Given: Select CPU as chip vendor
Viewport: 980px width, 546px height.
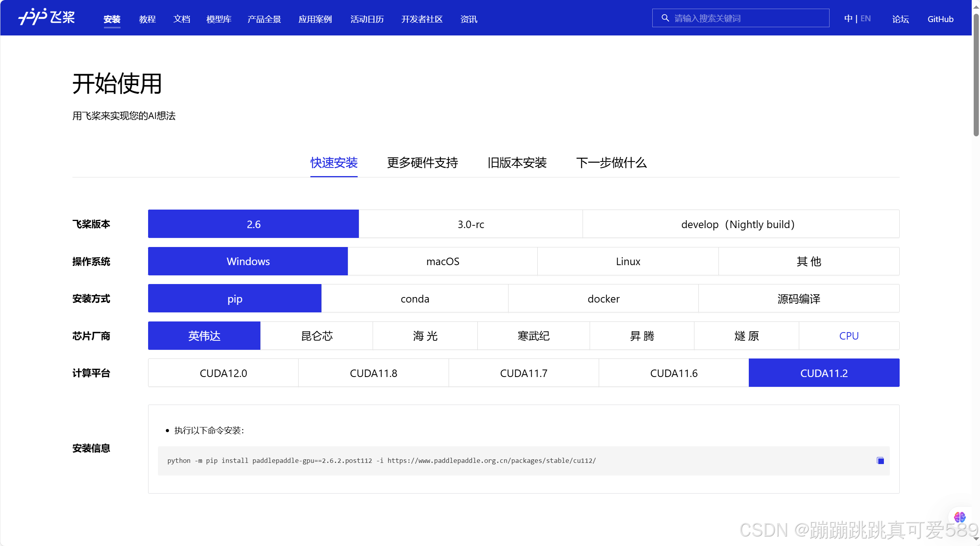Looking at the screenshot, I should click(849, 336).
